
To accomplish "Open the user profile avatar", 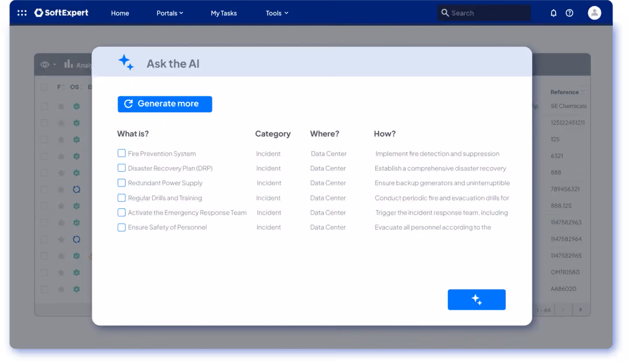I will 594,13.
